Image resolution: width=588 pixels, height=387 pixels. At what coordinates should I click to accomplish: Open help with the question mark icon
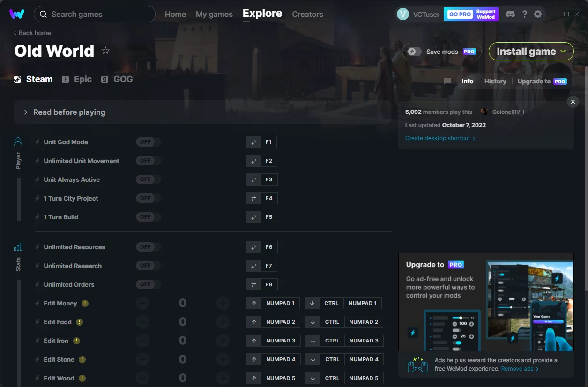coord(524,14)
